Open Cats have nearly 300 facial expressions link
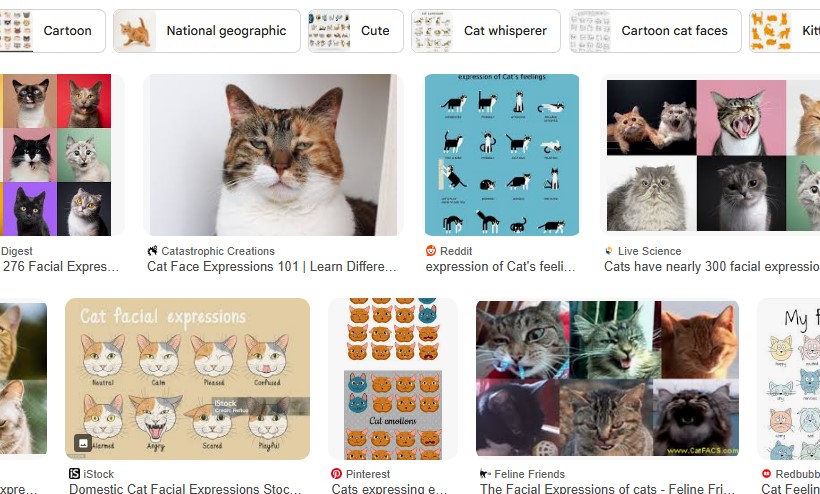 point(712,267)
